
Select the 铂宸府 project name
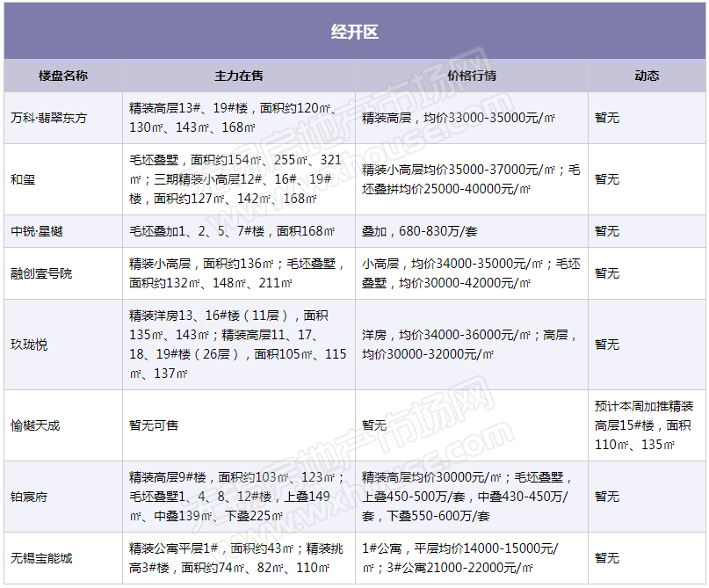coord(30,497)
